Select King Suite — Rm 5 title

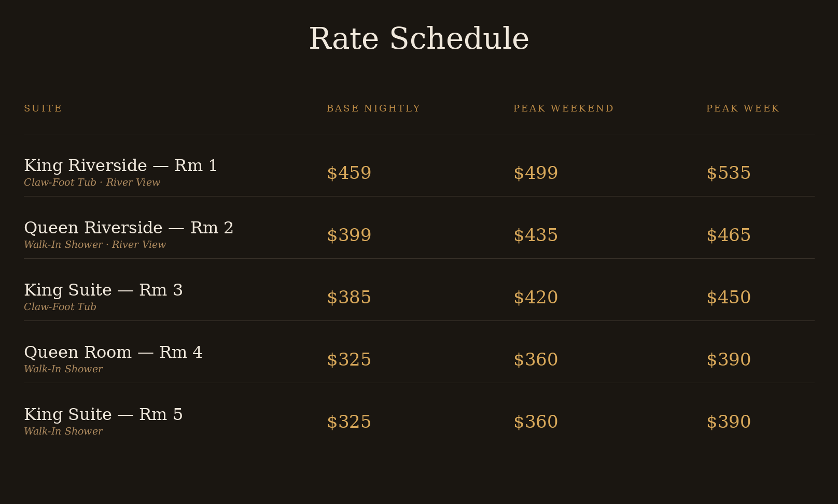click(x=103, y=414)
